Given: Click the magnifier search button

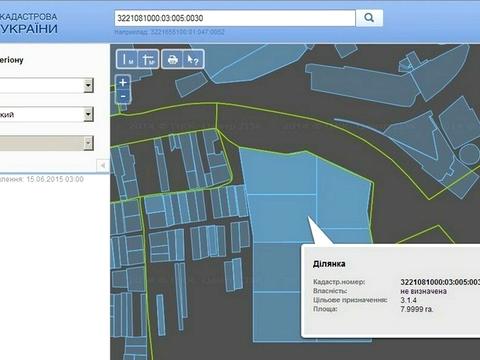Looking at the screenshot, I should [369, 18].
